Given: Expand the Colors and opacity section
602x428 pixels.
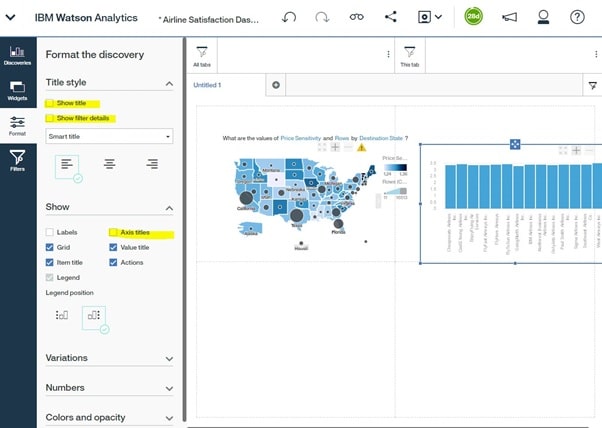Looking at the screenshot, I should pos(169,418).
